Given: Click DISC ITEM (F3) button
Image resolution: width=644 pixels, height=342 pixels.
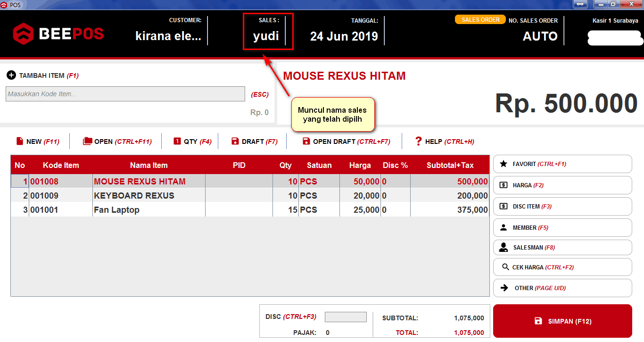Looking at the screenshot, I should tap(562, 206).
